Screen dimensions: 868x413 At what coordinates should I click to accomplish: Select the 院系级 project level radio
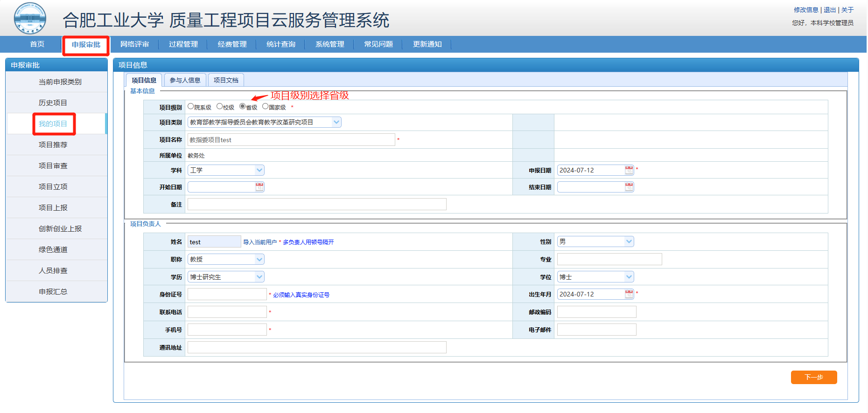[191, 107]
